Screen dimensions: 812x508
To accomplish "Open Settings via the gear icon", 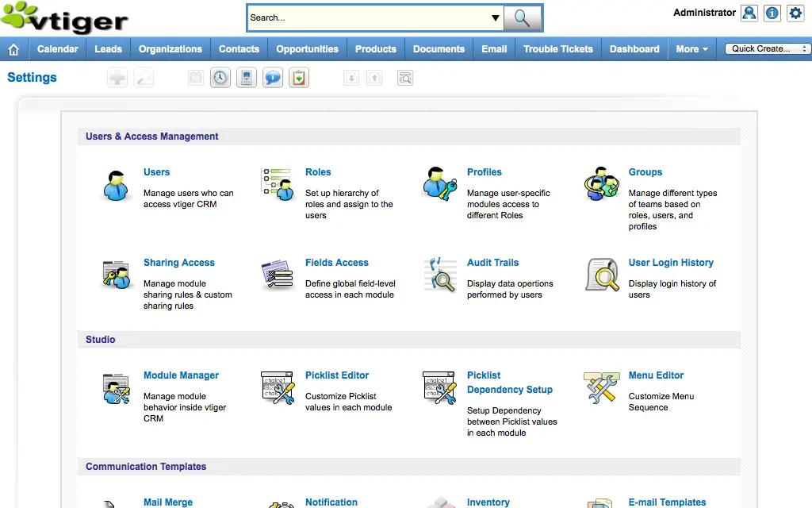I will [795, 13].
